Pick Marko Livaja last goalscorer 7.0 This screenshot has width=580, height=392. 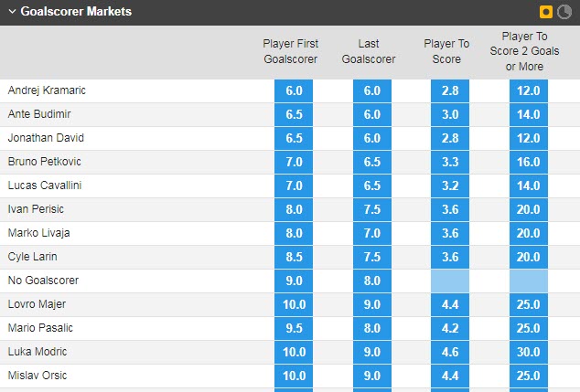point(372,233)
